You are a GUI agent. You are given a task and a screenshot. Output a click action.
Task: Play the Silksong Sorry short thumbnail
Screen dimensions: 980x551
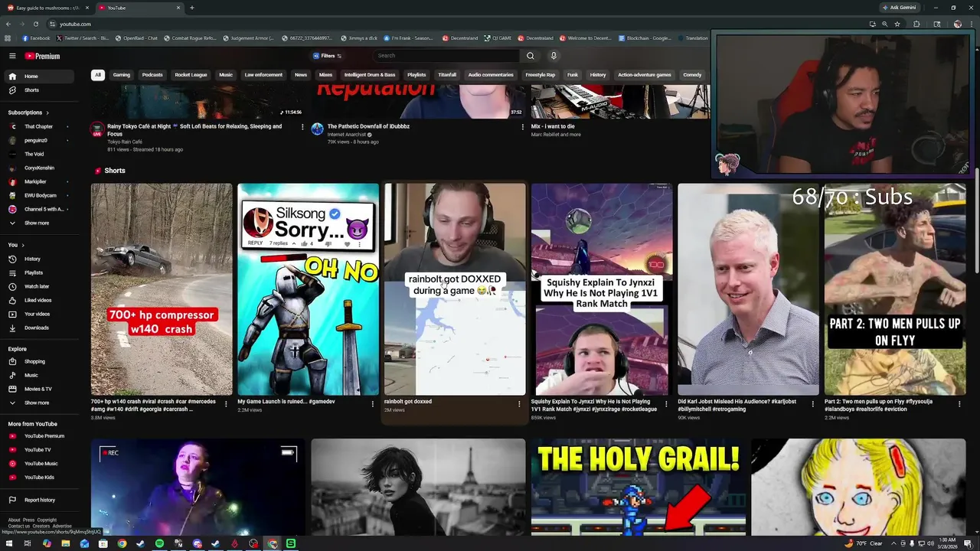point(308,289)
